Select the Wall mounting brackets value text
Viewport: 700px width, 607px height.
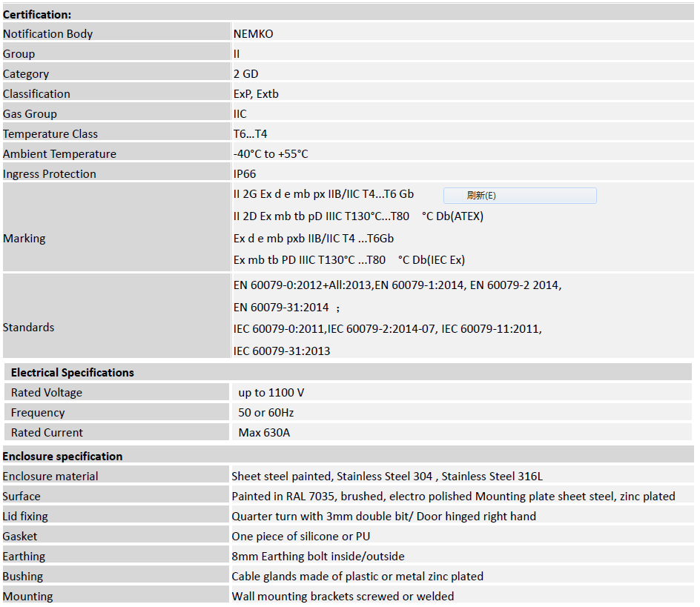tap(343, 597)
